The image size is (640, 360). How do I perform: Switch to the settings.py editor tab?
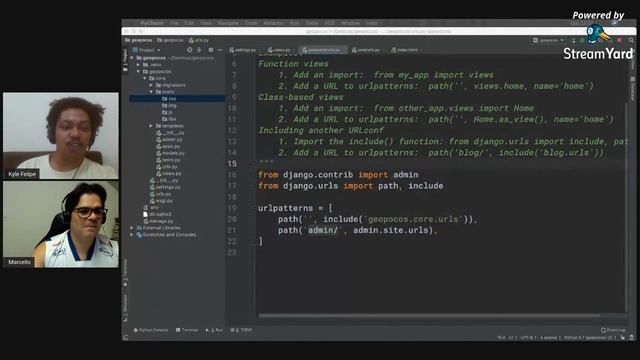click(x=242, y=50)
